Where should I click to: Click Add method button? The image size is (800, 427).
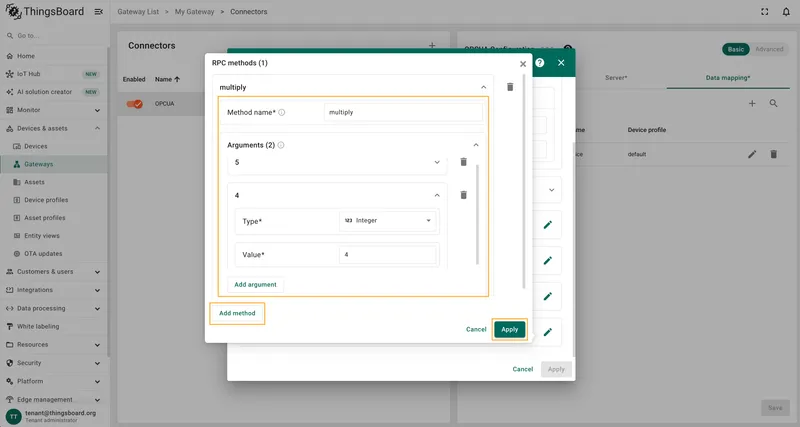pyautogui.click(x=237, y=313)
